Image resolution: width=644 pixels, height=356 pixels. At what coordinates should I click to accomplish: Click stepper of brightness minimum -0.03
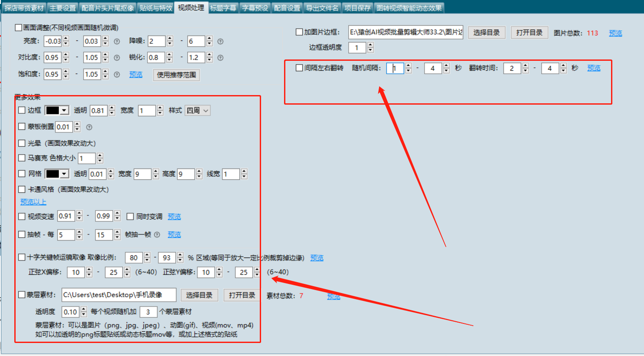pos(66,41)
